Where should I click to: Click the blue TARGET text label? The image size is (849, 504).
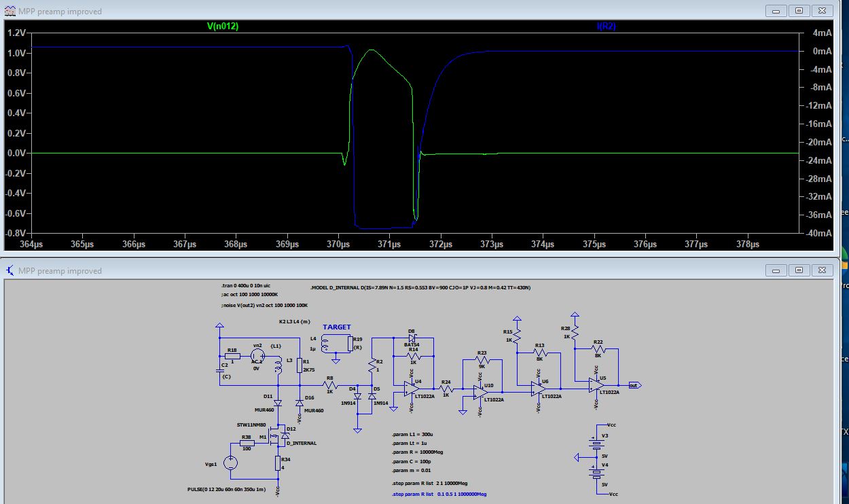pos(337,327)
